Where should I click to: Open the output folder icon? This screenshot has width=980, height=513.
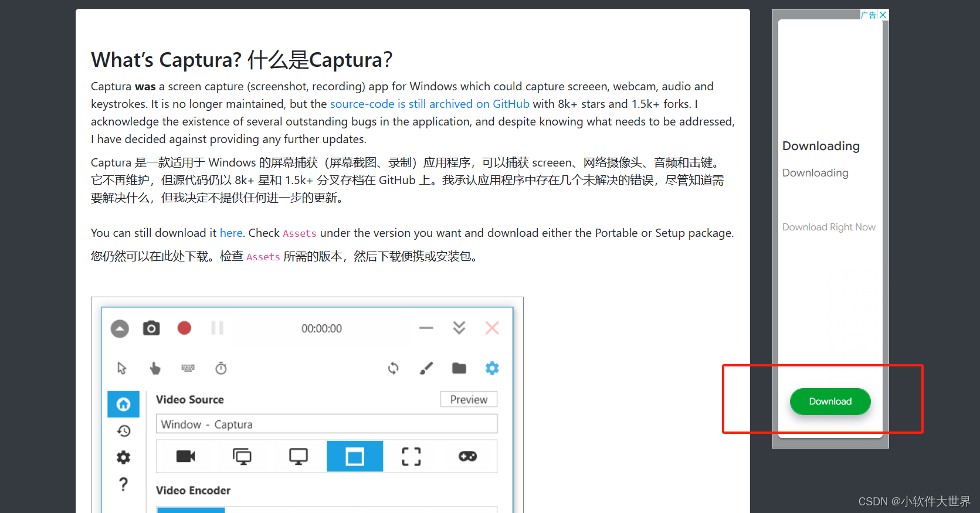point(459,368)
